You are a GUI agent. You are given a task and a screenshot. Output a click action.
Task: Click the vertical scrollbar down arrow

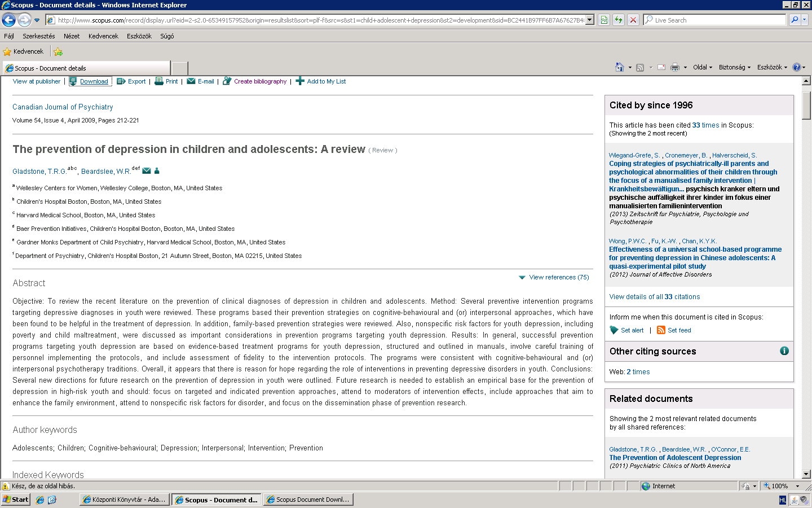[806, 474]
